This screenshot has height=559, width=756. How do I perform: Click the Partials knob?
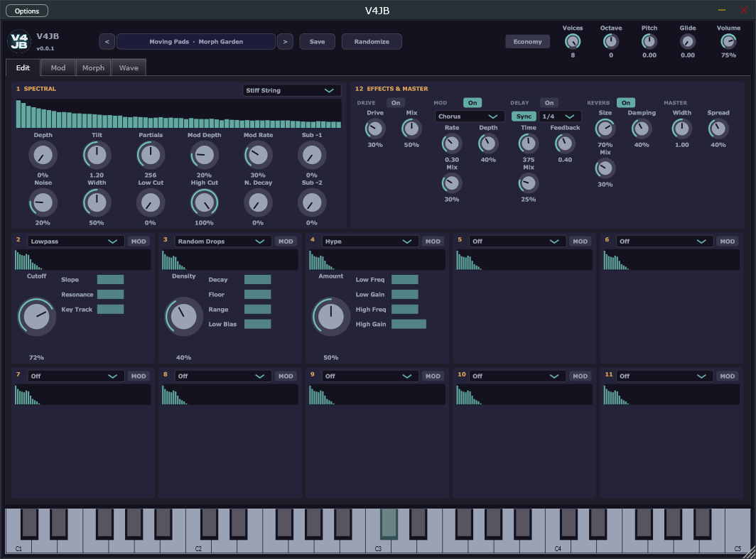pos(151,155)
